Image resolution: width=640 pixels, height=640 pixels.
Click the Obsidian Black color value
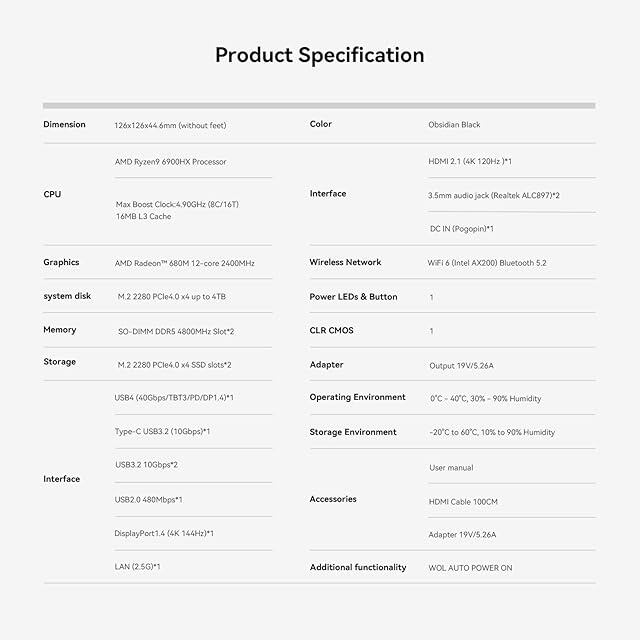point(454,124)
